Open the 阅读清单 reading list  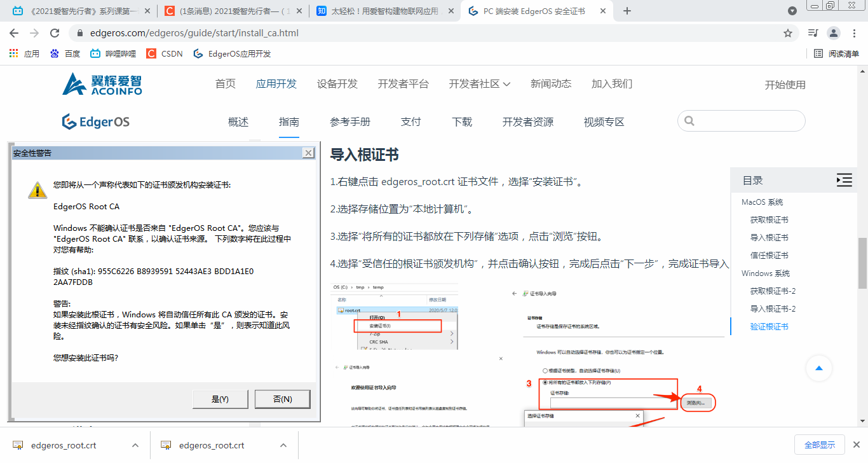pos(836,54)
